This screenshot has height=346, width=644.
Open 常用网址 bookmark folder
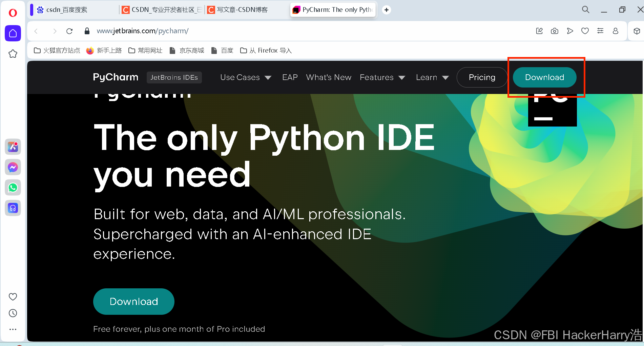pyautogui.click(x=145, y=51)
